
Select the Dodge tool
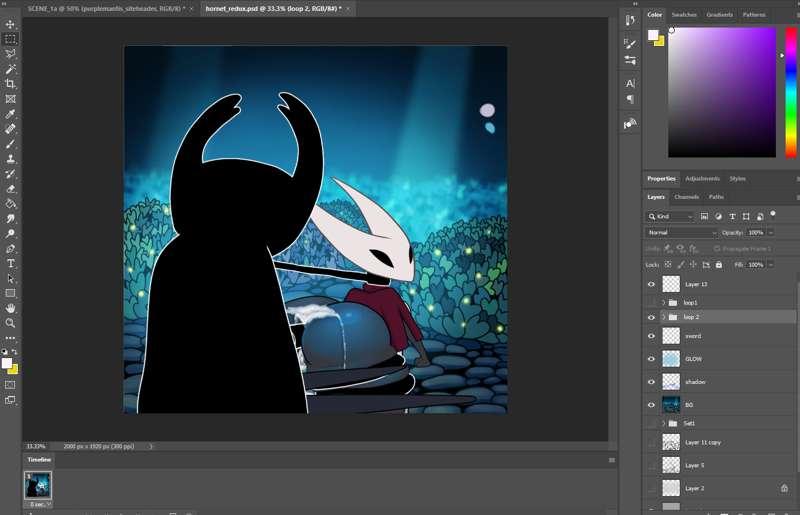point(10,234)
